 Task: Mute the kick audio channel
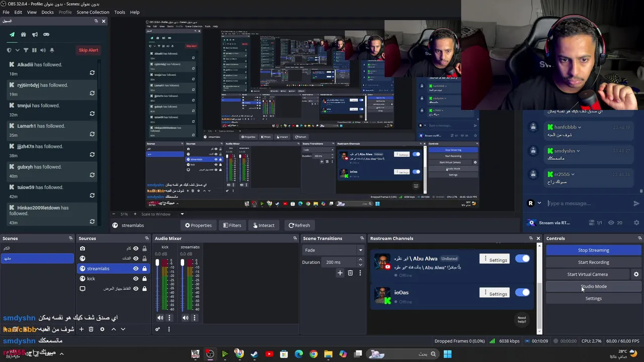click(x=160, y=318)
